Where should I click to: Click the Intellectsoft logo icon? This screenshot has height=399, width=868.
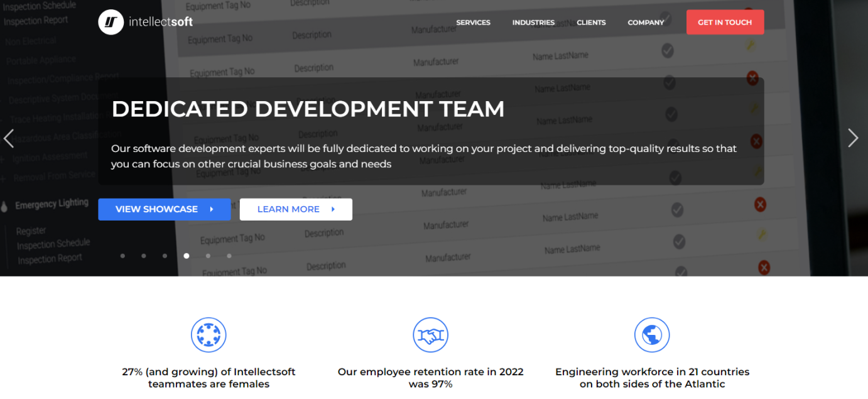click(111, 22)
